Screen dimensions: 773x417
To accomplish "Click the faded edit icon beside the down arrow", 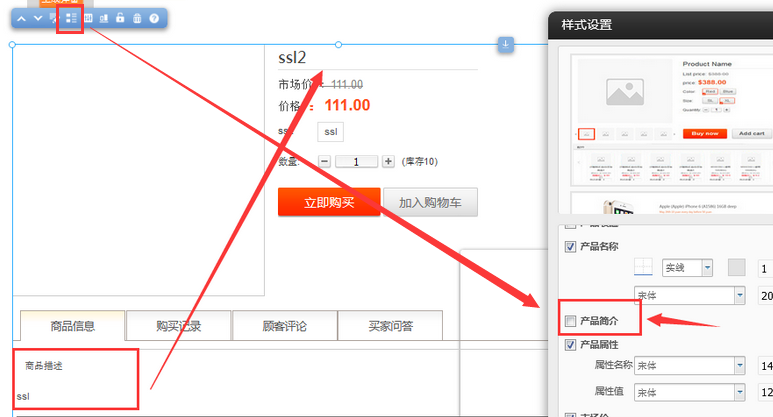I will (x=53, y=19).
